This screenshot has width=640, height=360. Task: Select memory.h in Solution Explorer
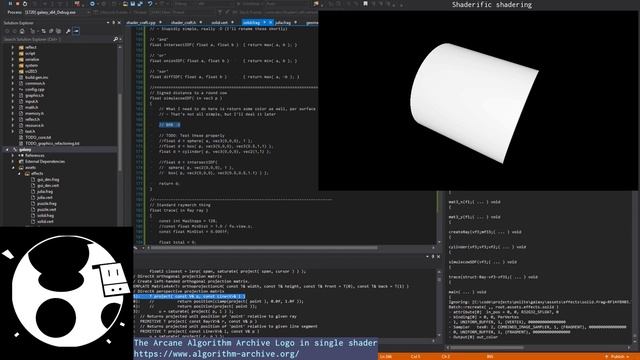[x=34, y=113]
